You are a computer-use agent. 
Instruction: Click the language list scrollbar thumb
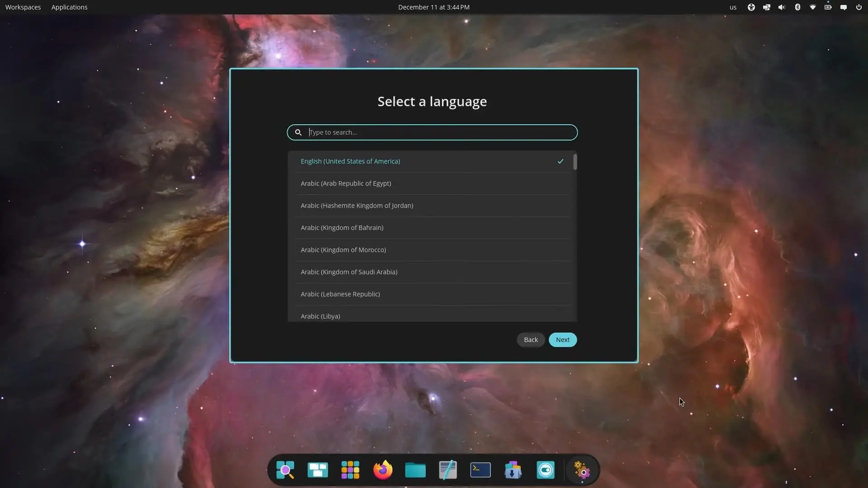575,162
